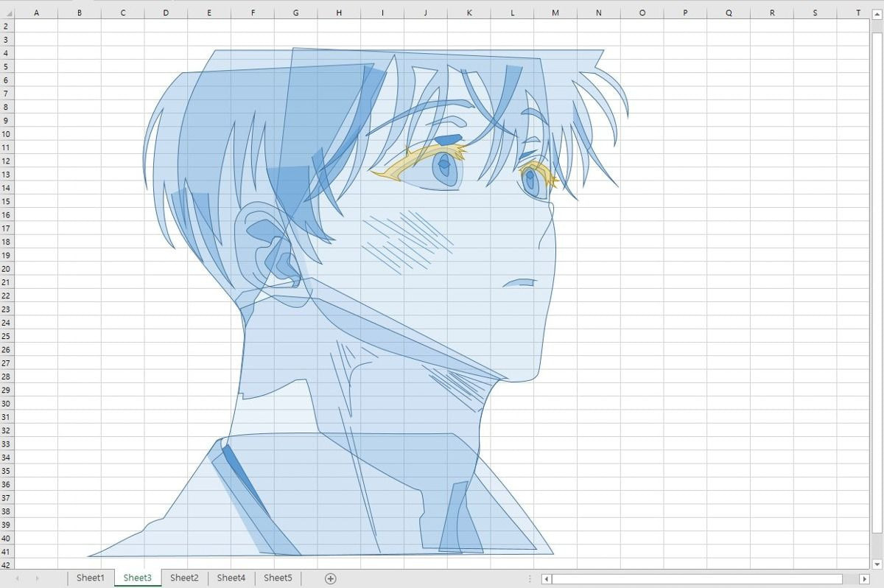The height and width of the screenshot is (588, 884).
Task: Select column E header
Action: point(209,13)
